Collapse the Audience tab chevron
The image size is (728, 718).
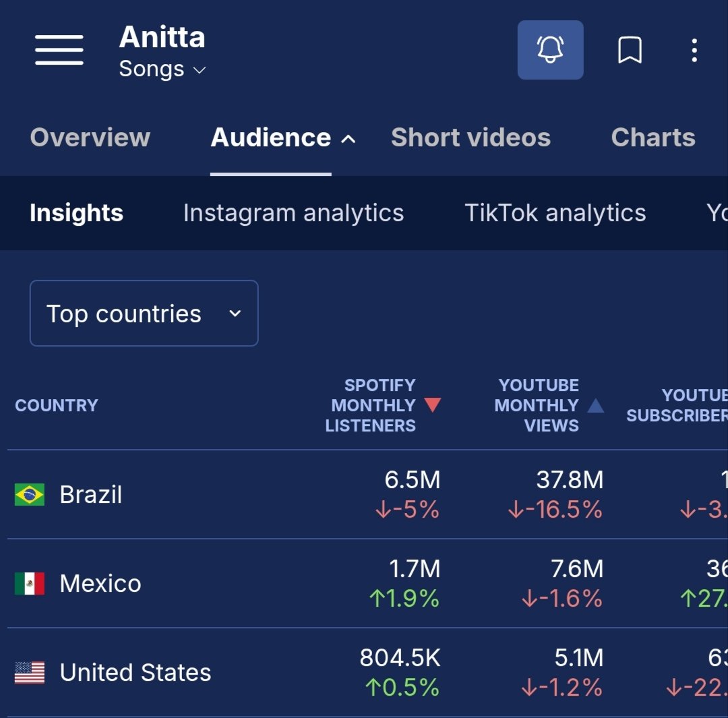click(348, 138)
